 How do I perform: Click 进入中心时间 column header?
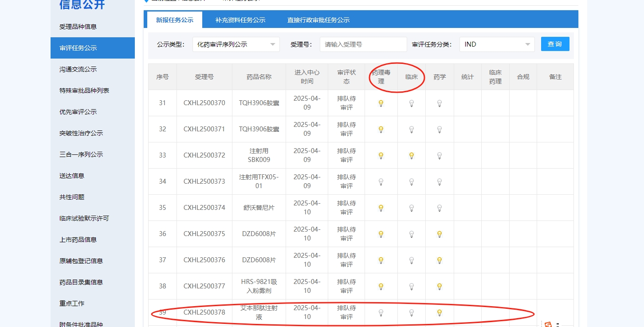307,77
